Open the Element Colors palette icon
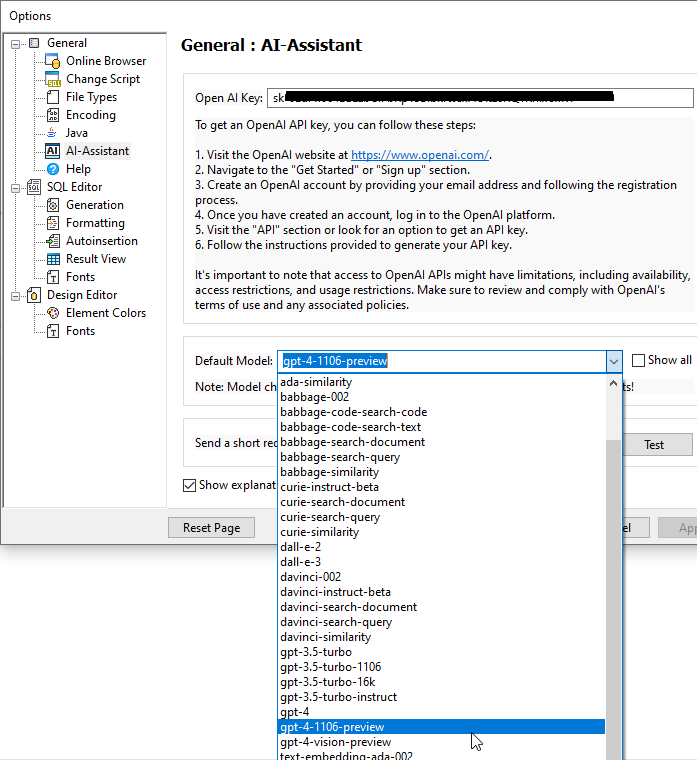The image size is (697, 760). point(54,313)
